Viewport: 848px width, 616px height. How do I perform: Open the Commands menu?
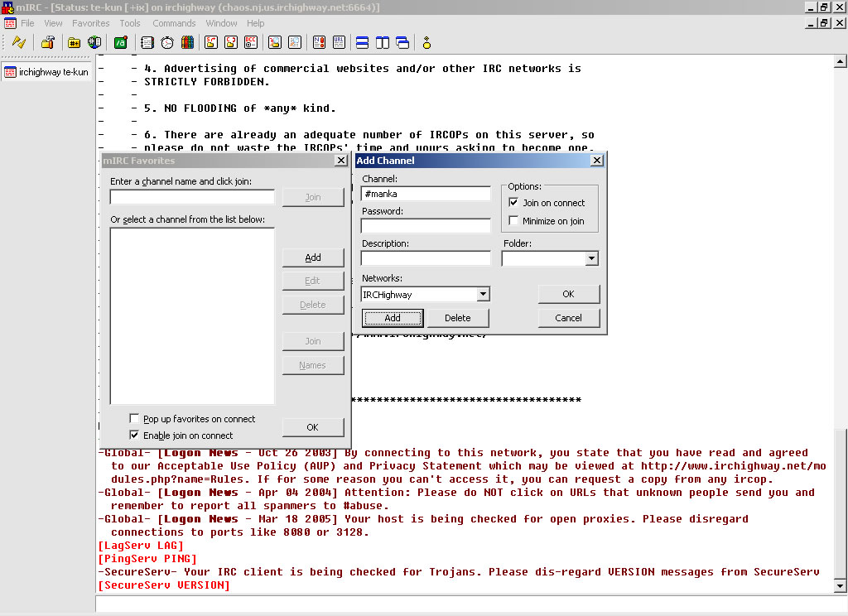point(174,23)
